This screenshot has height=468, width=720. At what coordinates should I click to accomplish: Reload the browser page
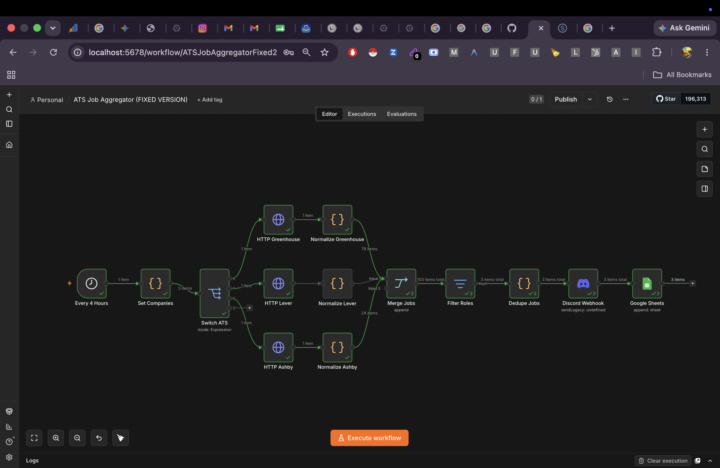tap(53, 52)
